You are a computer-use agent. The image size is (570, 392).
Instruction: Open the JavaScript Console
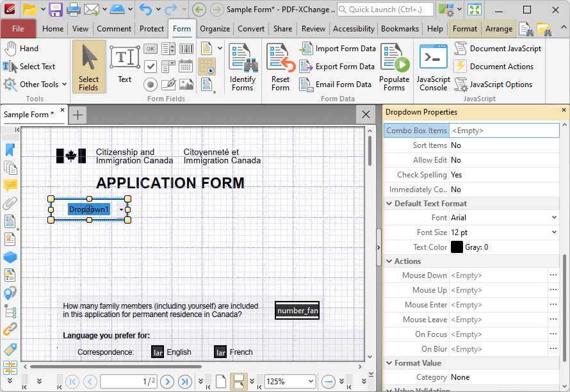(434, 67)
